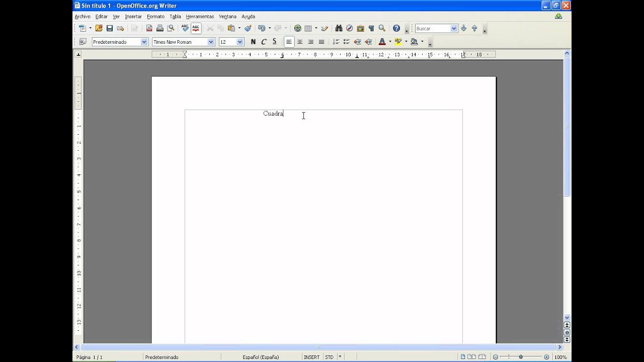The width and height of the screenshot is (644, 362).
Task: Select book view layout in status bar
Action: click(482, 357)
